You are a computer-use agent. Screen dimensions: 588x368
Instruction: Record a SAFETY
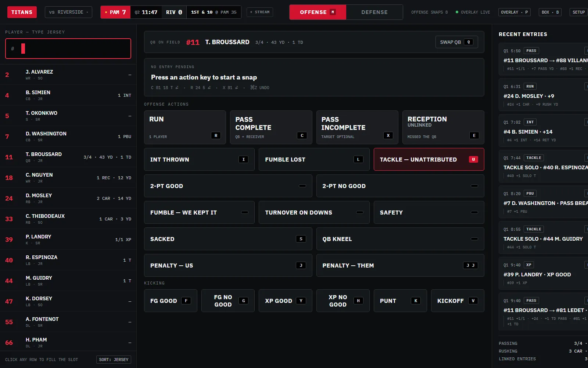(x=429, y=212)
